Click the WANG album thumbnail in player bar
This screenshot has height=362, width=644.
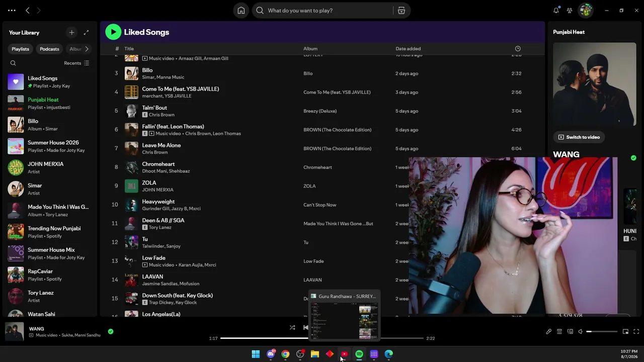[15, 332]
